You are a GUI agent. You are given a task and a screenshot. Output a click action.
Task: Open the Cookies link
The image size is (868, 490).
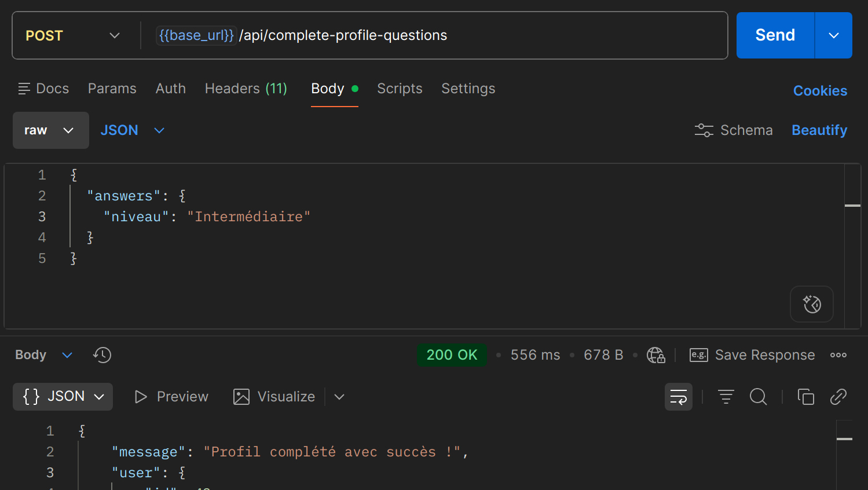pos(820,91)
